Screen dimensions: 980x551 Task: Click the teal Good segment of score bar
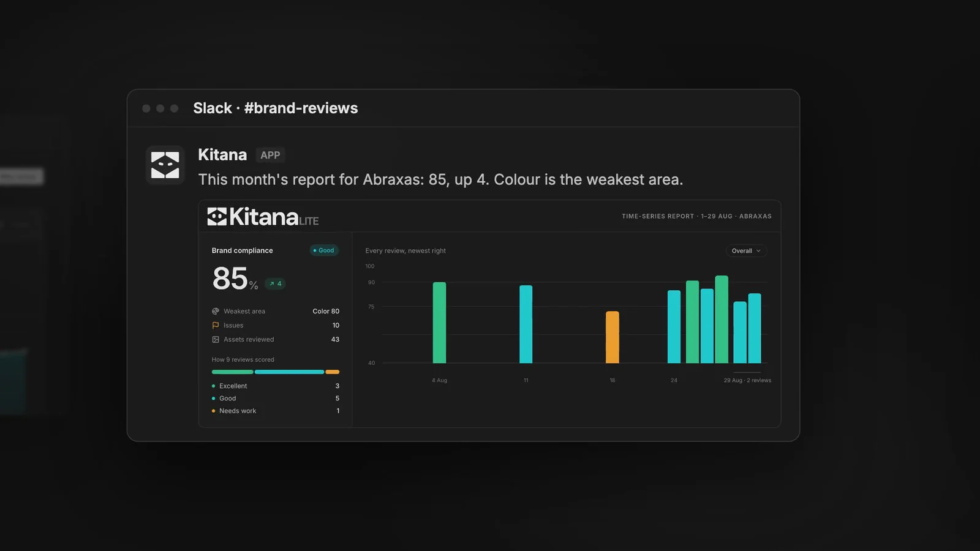289,372
